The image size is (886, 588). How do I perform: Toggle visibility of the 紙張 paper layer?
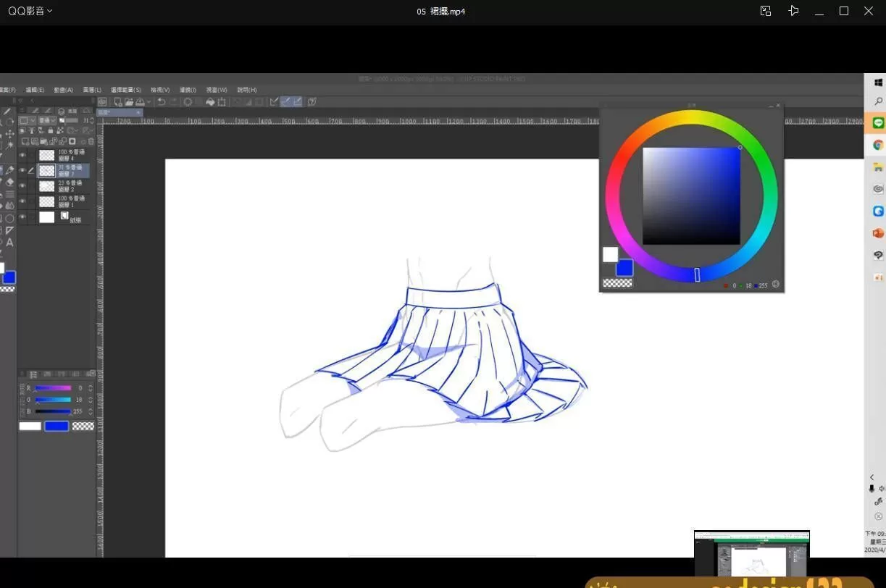point(22,217)
